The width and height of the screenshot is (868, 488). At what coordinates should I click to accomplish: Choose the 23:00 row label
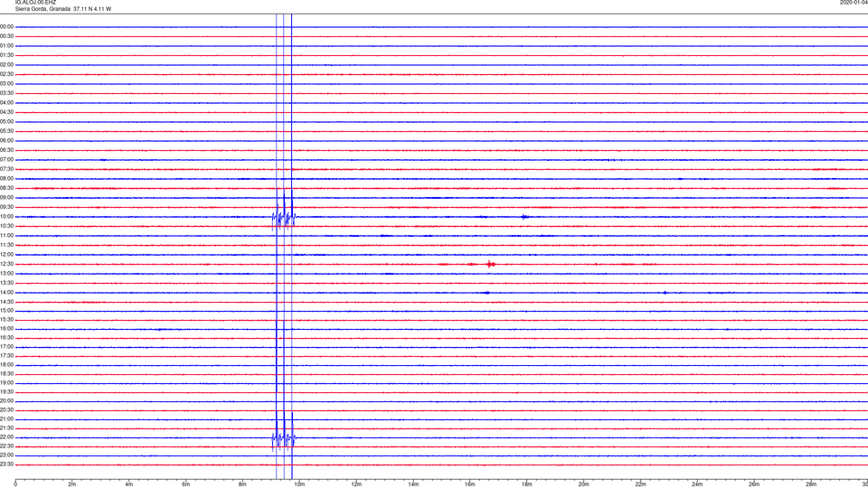click(x=6, y=455)
